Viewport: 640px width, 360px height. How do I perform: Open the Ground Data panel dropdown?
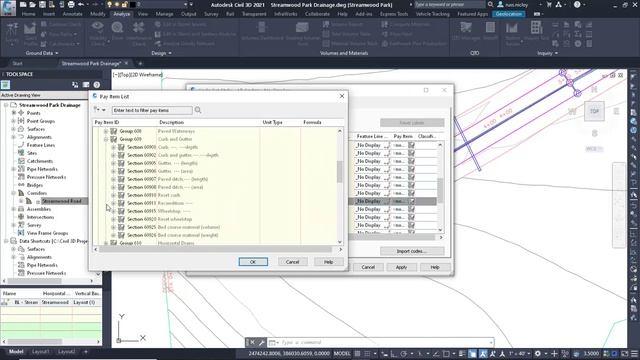coord(42,53)
